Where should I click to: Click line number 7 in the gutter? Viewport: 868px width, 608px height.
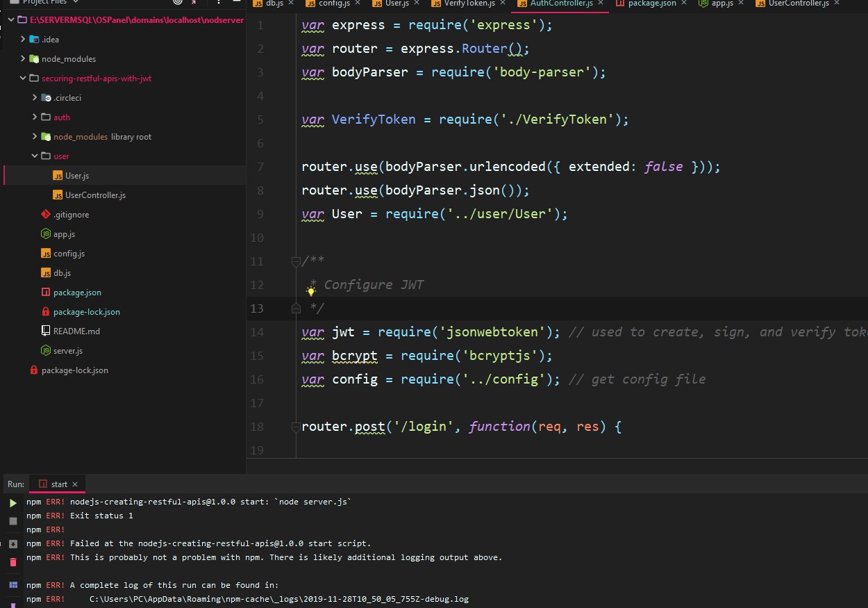tap(260, 167)
